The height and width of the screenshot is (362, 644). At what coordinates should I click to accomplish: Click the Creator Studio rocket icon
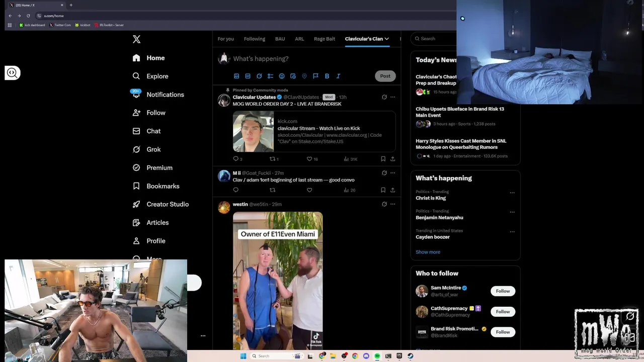point(136,204)
